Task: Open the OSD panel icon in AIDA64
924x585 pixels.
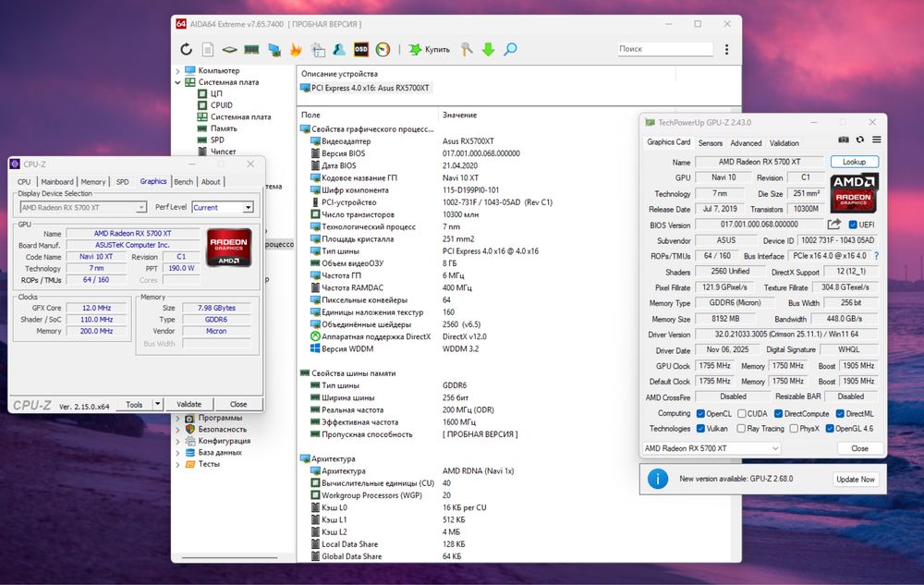Action: [x=361, y=50]
